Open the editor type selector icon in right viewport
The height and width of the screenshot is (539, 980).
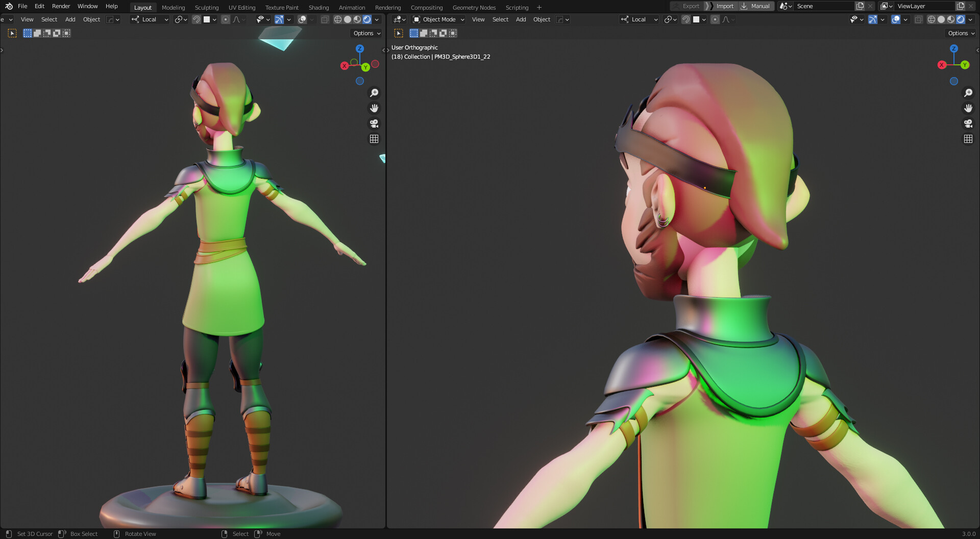click(x=399, y=19)
